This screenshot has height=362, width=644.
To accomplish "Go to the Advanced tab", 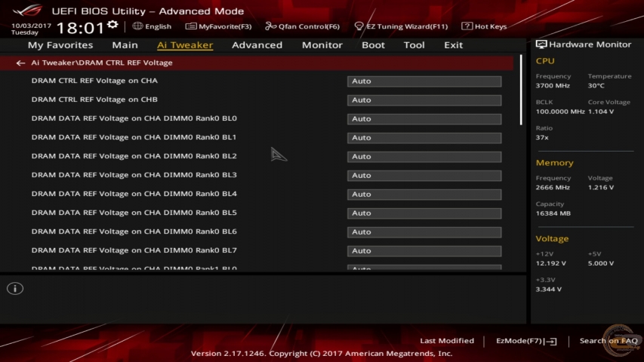I will 257,44.
